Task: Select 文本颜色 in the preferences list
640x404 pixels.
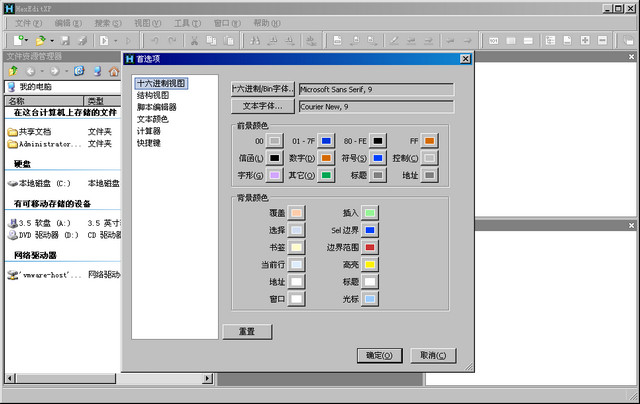Action: pyautogui.click(x=152, y=119)
